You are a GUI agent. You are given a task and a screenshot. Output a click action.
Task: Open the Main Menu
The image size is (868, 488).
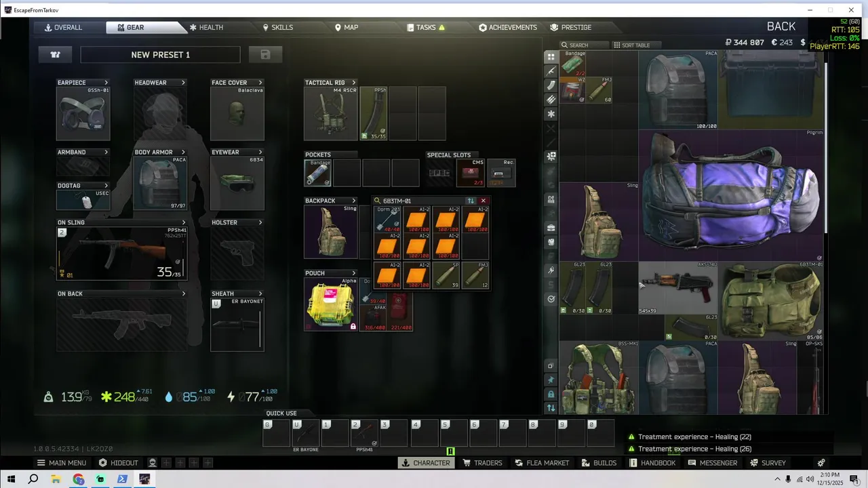click(62, 463)
